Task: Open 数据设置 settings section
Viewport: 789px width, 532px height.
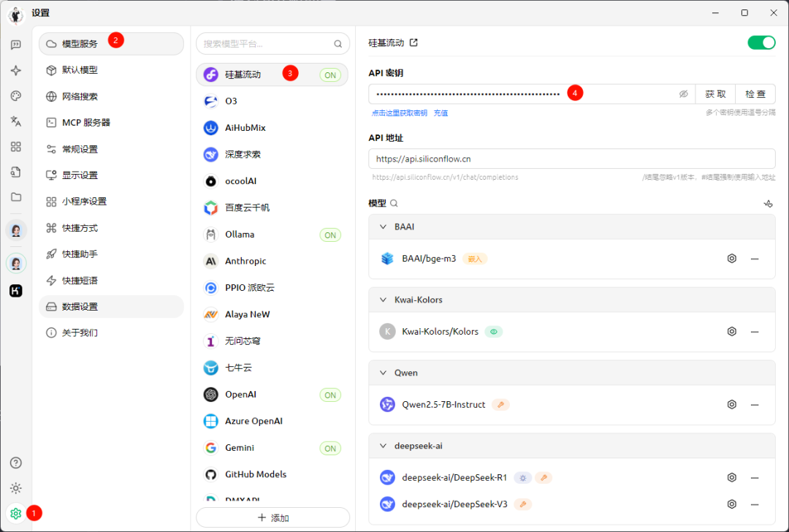Action: [x=111, y=306]
